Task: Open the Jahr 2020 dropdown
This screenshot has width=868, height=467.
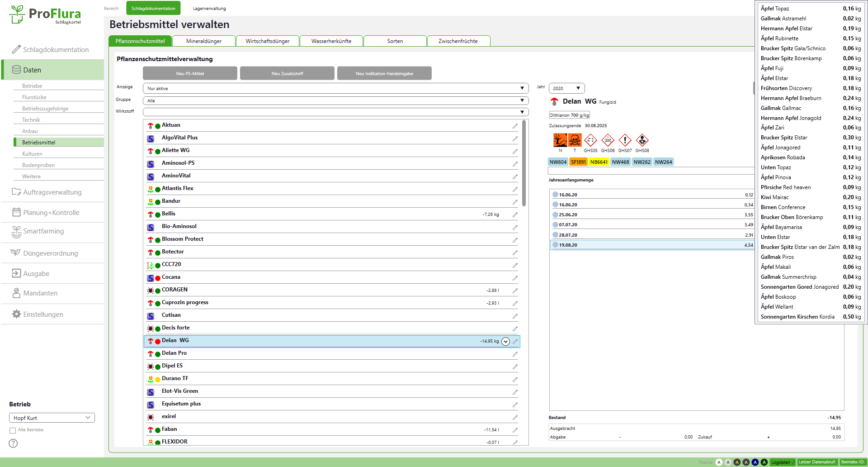Action: (x=566, y=88)
